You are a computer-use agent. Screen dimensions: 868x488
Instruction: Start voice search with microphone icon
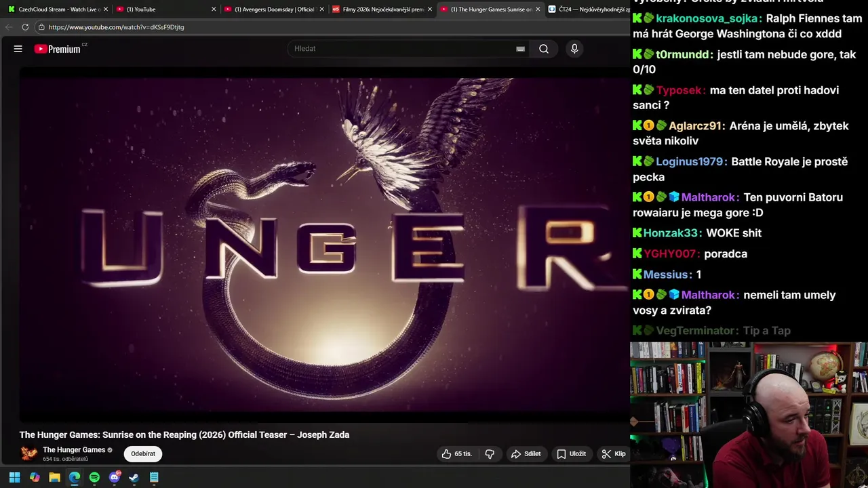tap(574, 49)
